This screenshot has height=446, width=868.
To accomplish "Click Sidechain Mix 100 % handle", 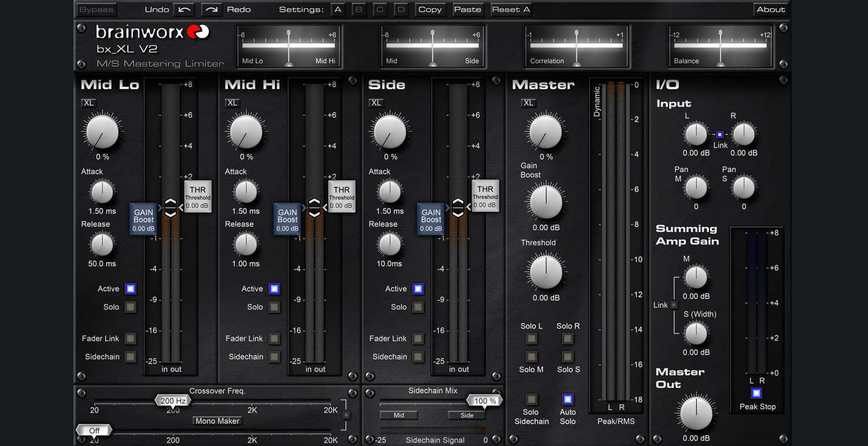I will (x=484, y=400).
